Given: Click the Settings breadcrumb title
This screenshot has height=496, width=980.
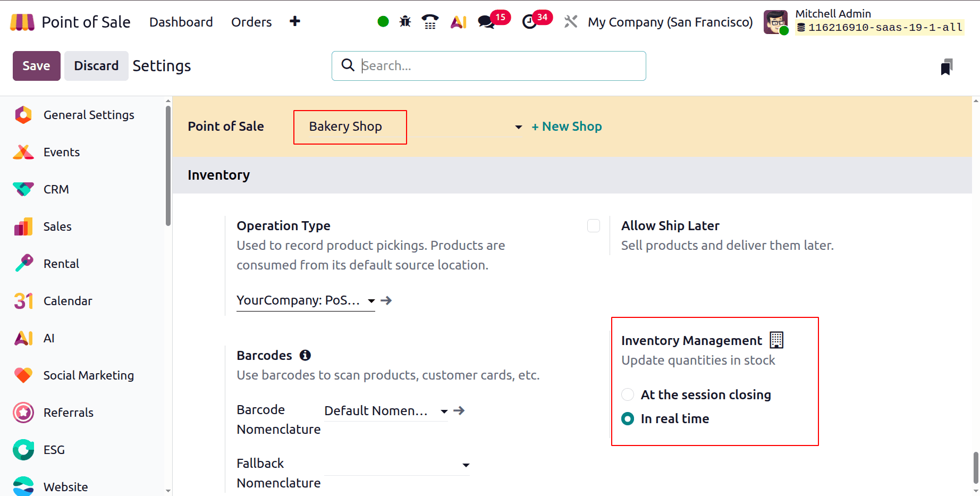Looking at the screenshot, I should [162, 66].
